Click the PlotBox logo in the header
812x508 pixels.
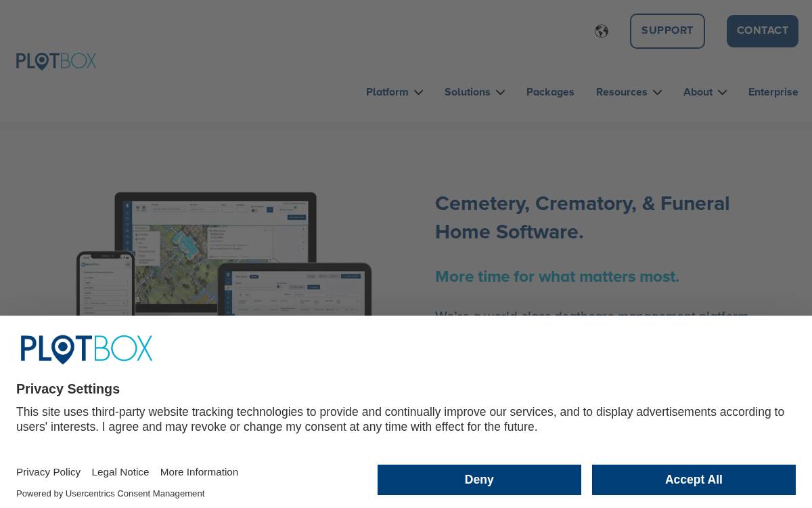[x=56, y=61]
